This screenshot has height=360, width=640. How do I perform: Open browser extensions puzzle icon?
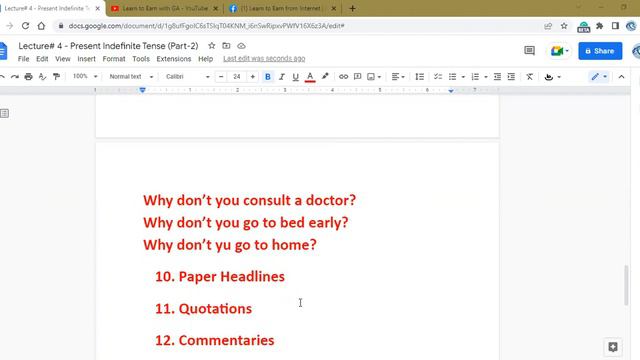599,26
